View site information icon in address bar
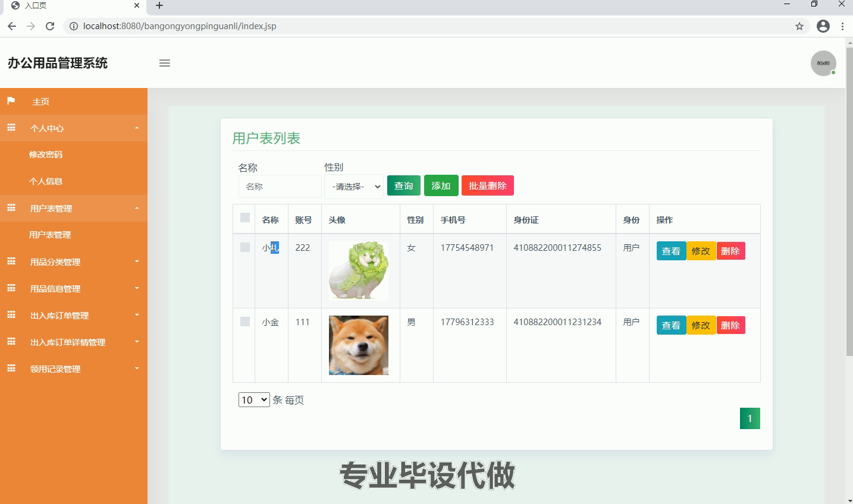The height and width of the screenshot is (504, 853). coord(74,26)
